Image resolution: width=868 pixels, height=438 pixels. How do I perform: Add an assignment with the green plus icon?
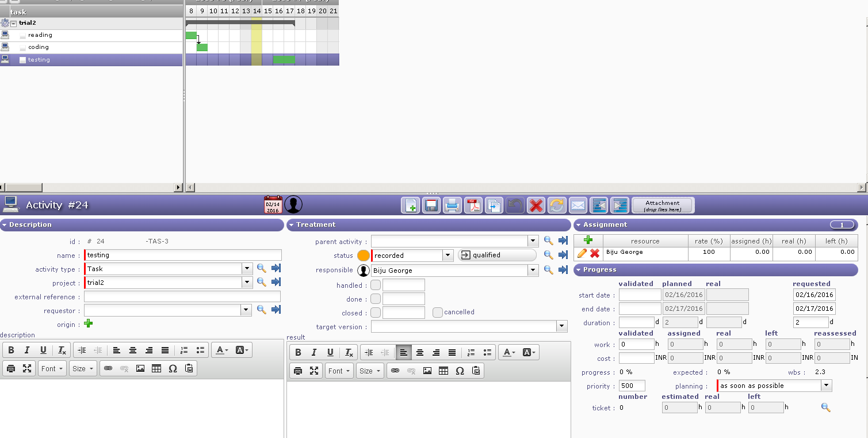[588, 241]
